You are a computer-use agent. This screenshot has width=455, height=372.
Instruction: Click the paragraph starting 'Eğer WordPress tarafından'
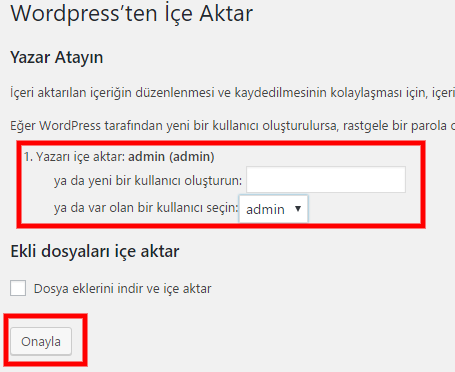[232, 126]
